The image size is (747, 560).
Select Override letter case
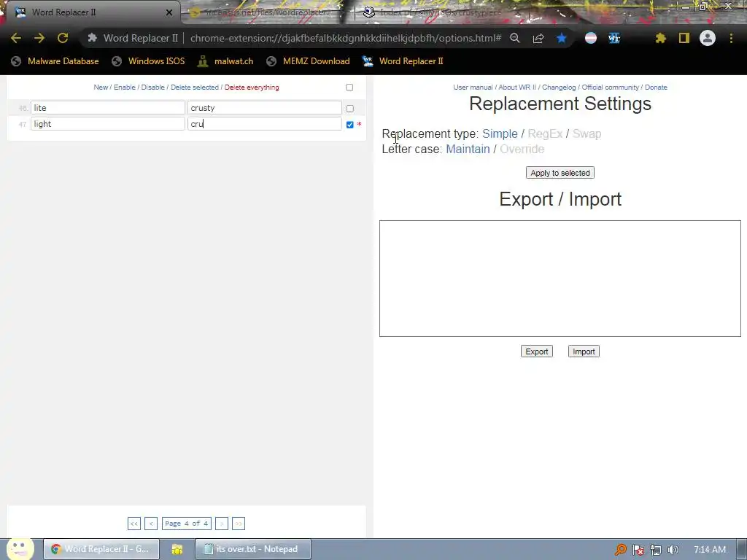522,149
